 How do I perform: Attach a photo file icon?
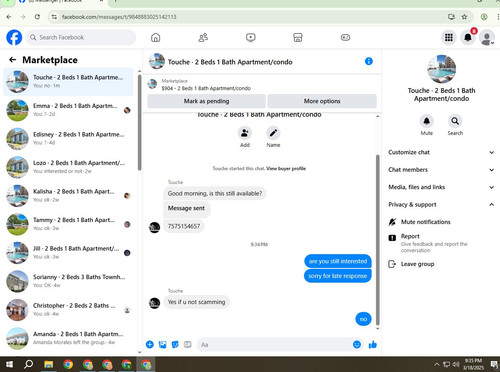162,344
